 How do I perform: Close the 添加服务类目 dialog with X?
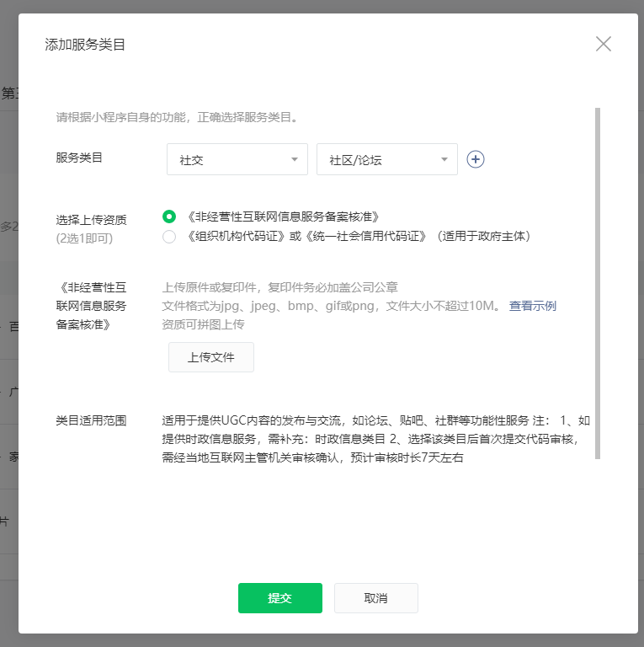603,45
